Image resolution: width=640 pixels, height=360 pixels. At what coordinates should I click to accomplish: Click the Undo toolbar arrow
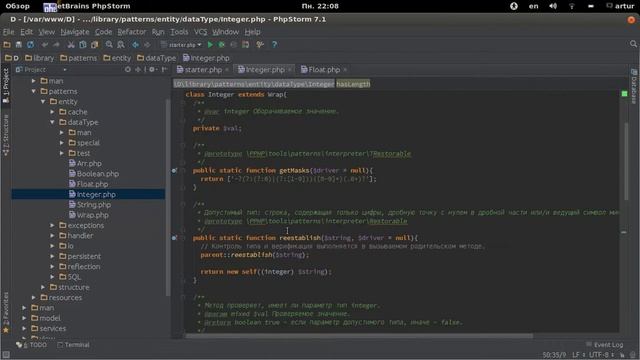tap(45, 45)
